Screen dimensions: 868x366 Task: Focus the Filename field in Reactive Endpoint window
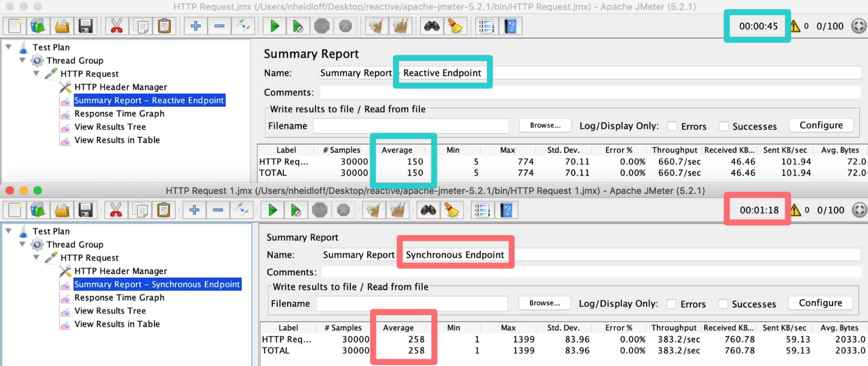(x=411, y=126)
